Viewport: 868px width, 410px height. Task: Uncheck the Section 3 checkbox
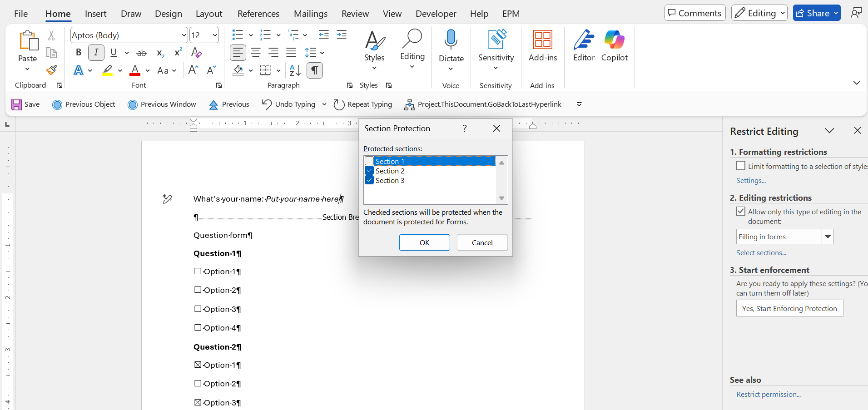[x=369, y=180]
